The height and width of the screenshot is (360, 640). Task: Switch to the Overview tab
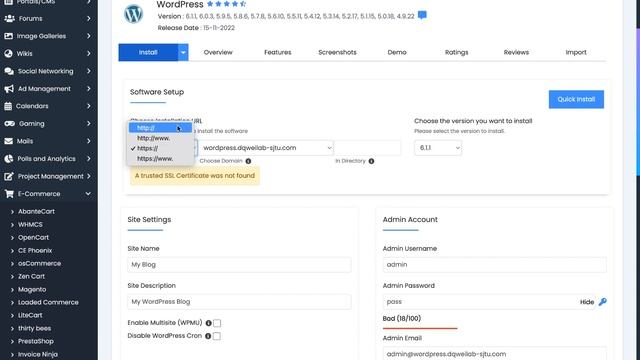coord(218,52)
